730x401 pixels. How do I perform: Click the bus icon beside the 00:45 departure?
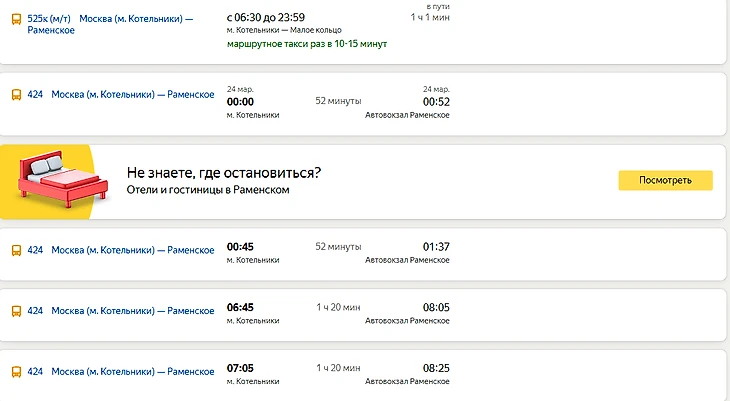[x=16, y=250]
